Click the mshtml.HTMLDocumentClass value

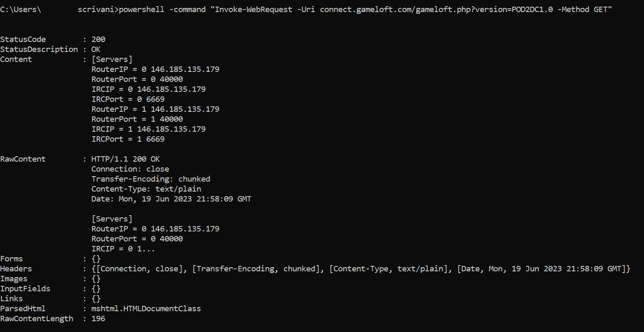pos(146,309)
